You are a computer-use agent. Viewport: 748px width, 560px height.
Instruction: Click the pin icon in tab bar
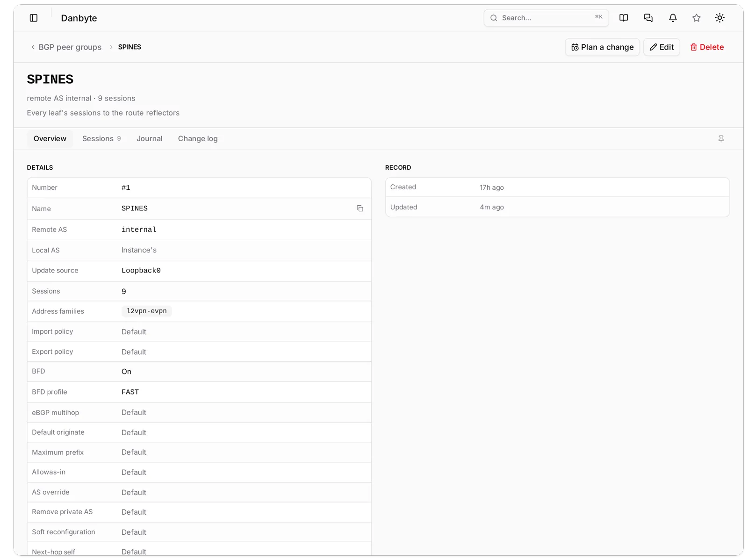721,139
